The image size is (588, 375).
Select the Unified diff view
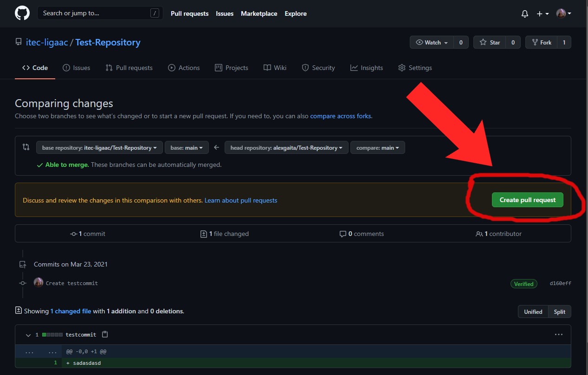(533, 311)
